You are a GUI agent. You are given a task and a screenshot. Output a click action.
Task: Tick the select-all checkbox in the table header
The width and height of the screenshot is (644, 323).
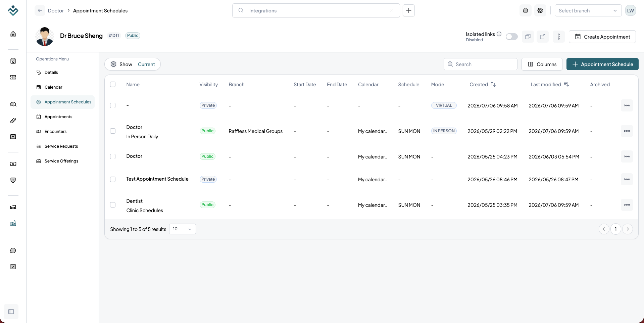pyautogui.click(x=113, y=84)
